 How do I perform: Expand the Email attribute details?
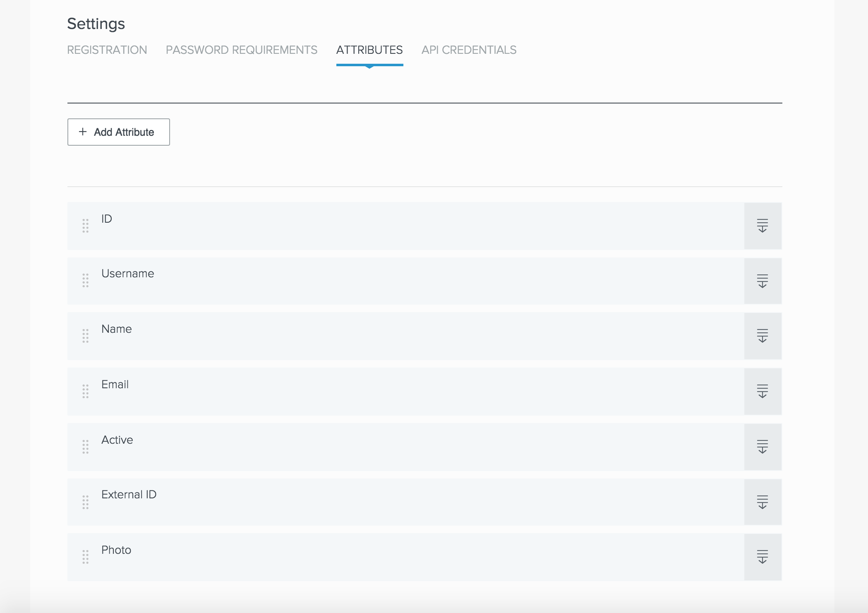coord(762,391)
